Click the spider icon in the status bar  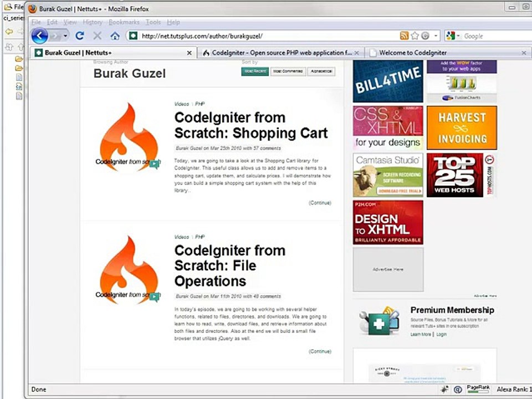pyautogui.click(x=444, y=390)
